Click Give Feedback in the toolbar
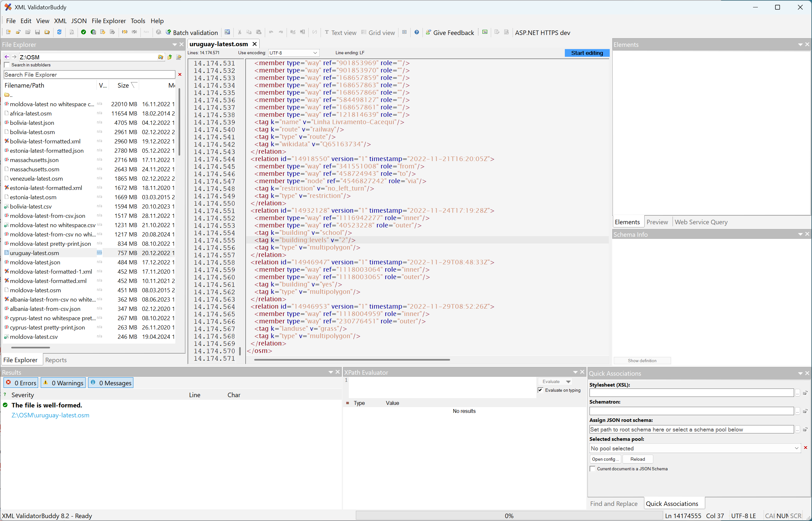Screen dimensions: 812x521 450,32
